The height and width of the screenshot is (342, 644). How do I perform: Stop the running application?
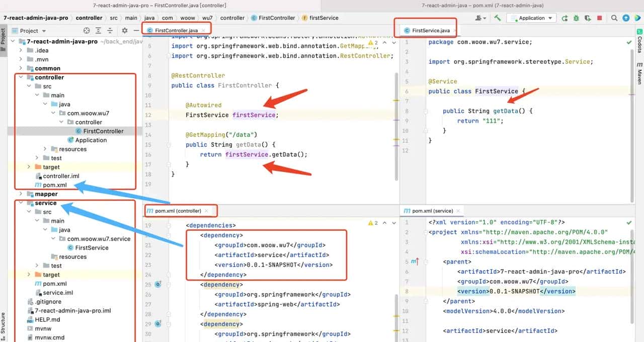point(599,18)
